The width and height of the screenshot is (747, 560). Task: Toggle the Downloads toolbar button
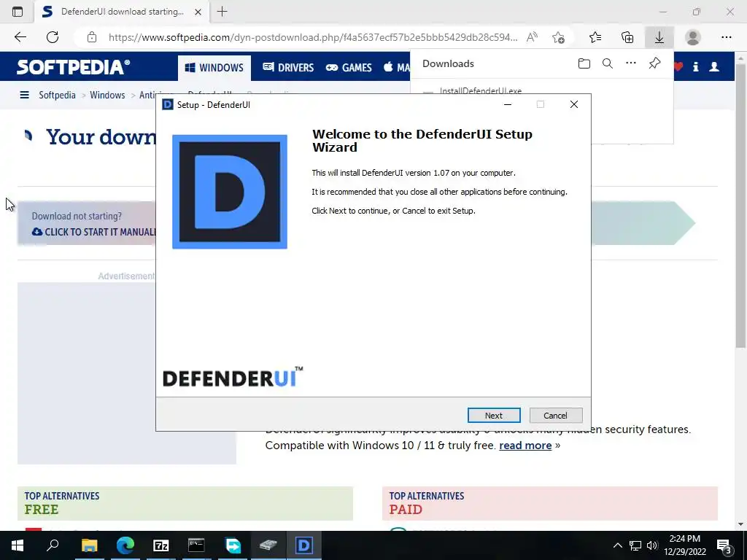pos(659,37)
